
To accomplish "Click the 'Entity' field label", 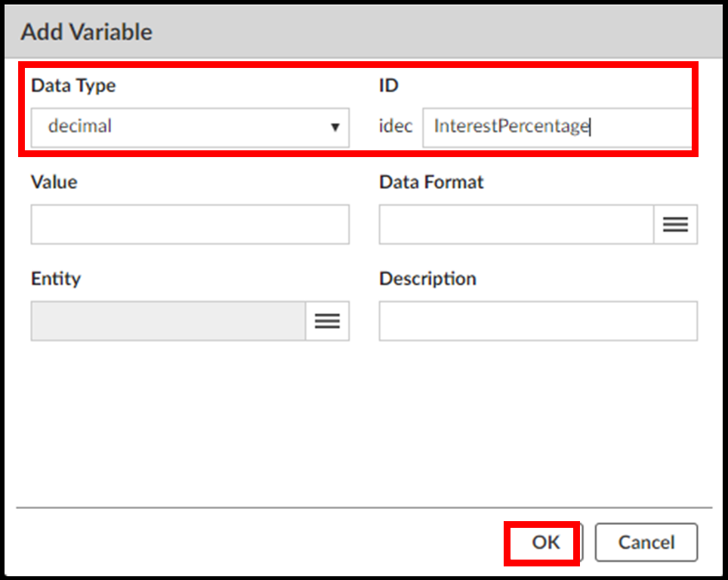I will click(56, 279).
